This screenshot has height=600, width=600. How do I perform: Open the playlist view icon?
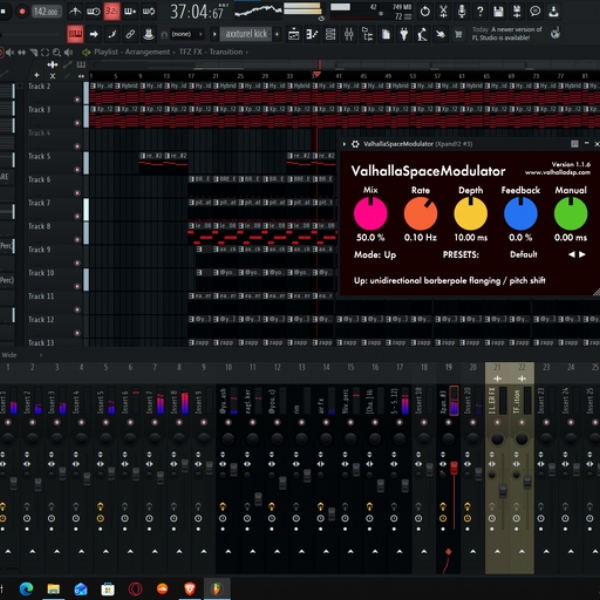(294, 34)
